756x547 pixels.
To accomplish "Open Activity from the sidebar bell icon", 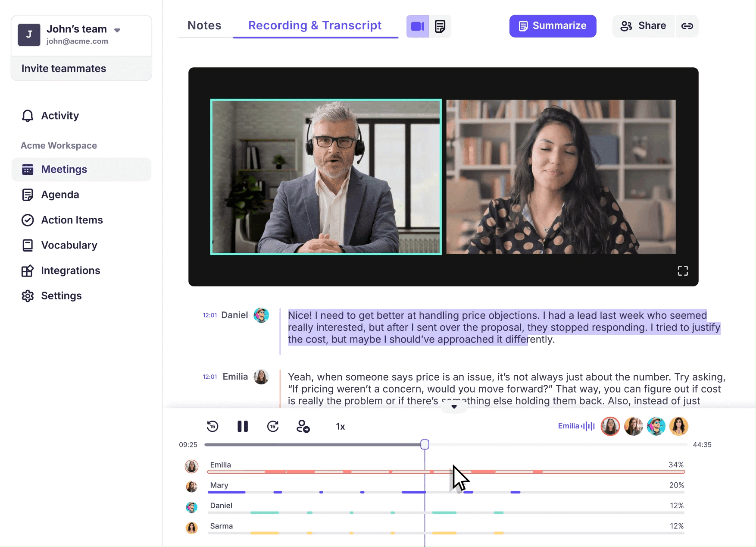I will (x=28, y=116).
